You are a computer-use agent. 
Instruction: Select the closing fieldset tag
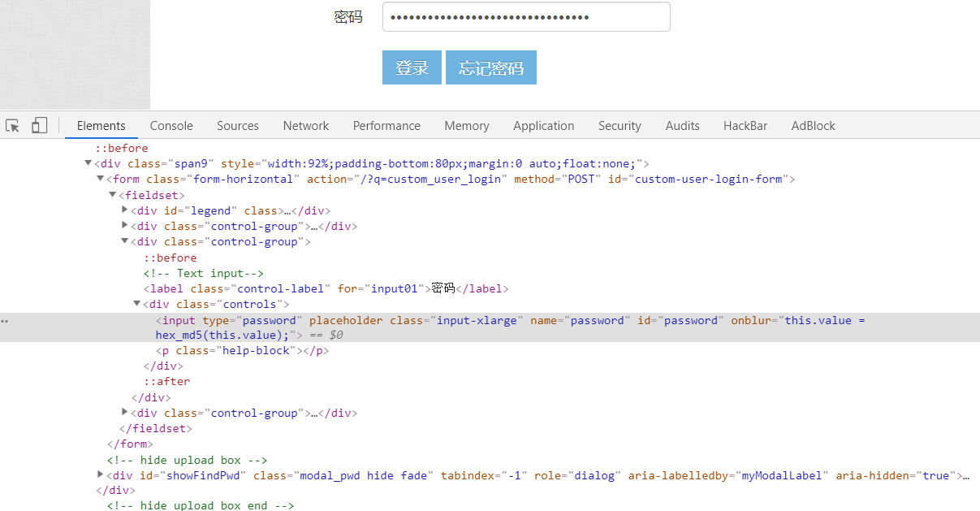click(x=156, y=428)
